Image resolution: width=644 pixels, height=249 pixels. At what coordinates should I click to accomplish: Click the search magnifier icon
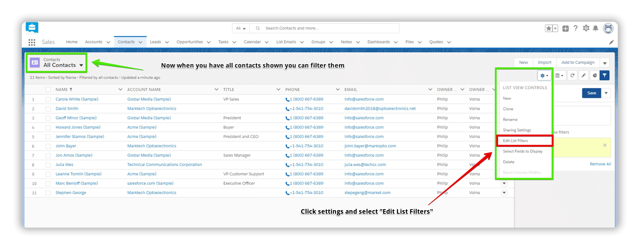258,28
